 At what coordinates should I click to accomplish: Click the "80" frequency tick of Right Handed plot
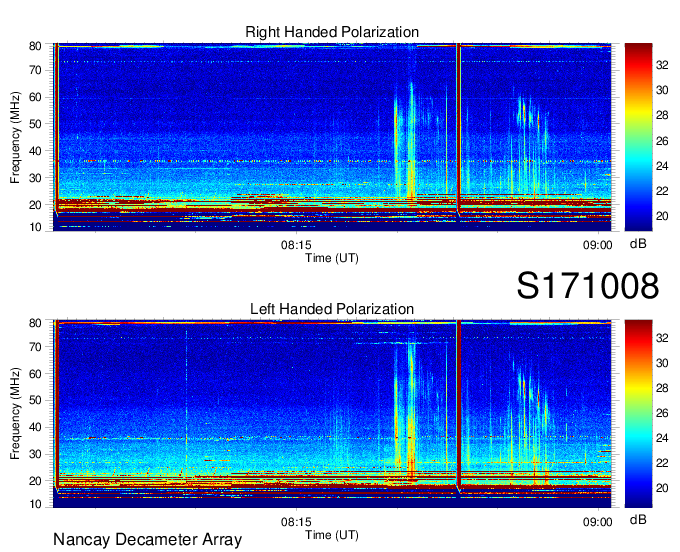tap(35, 46)
